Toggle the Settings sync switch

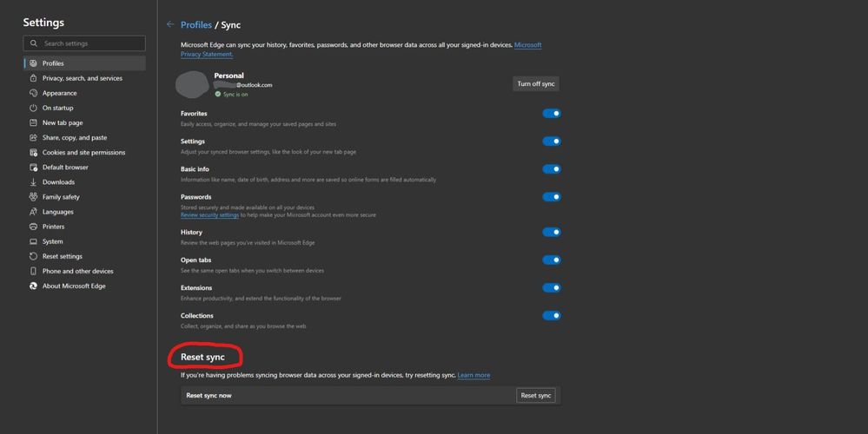[x=552, y=141]
